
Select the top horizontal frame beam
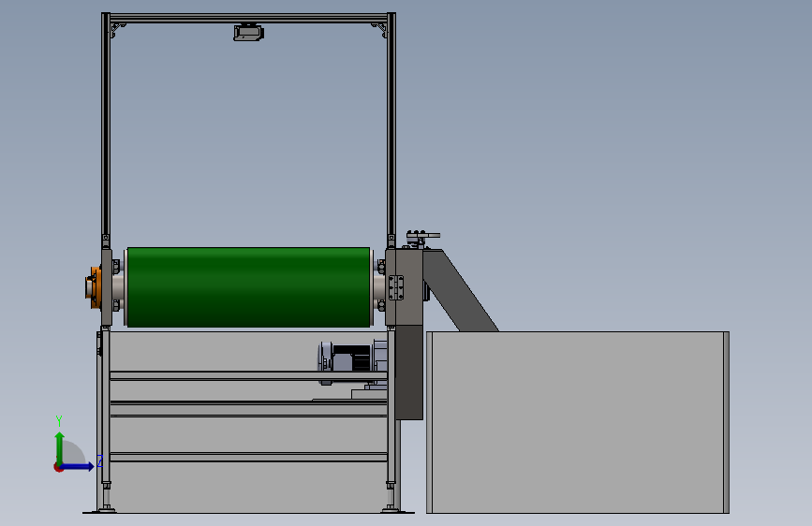click(248, 18)
